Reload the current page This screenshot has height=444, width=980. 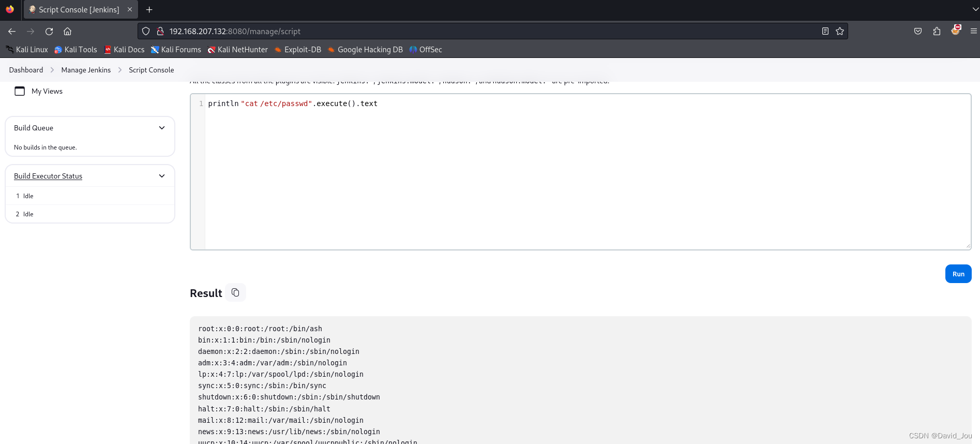(x=49, y=32)
